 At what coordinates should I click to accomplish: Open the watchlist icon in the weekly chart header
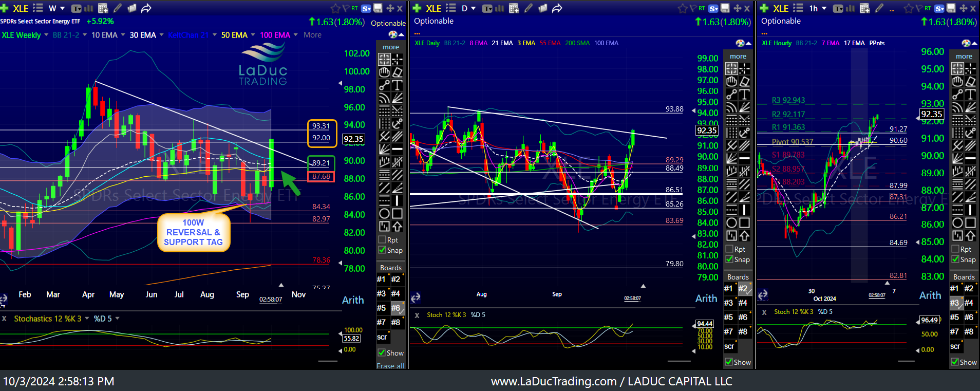tap(37, 8)
